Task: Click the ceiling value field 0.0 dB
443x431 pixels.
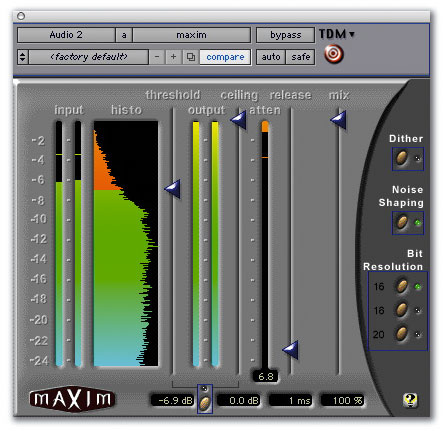Action: [x=239, y=400]
